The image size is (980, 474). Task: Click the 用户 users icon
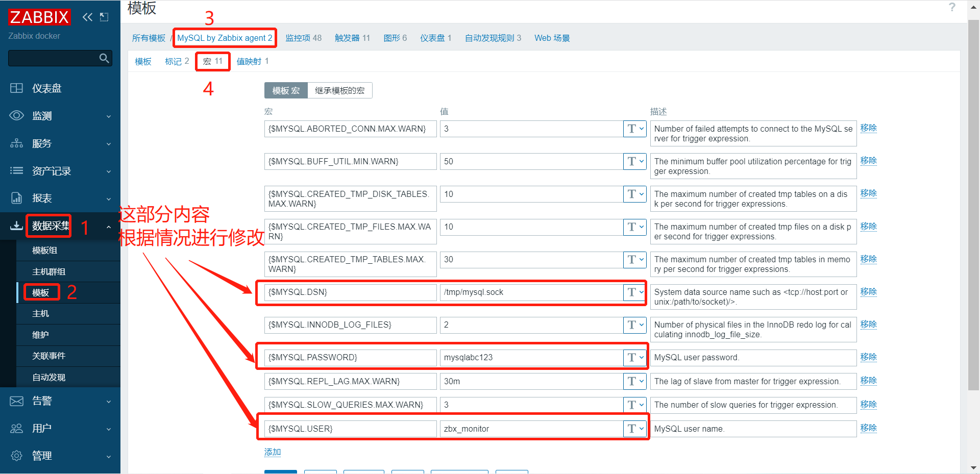[16, 428]
